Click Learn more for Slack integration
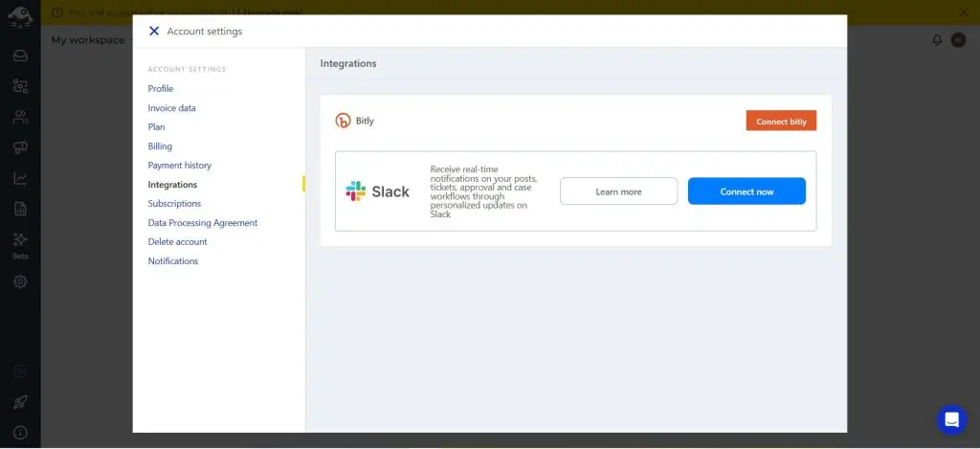The image size is (980, 449). click(x=619, y=191)
